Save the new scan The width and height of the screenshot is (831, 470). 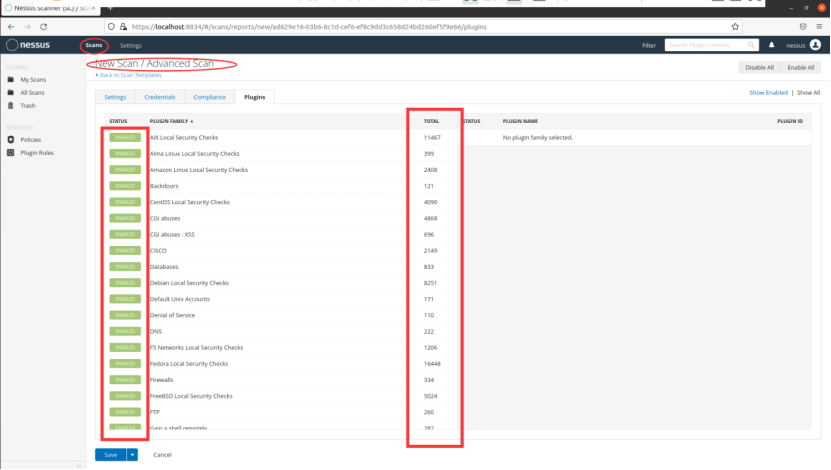click(x=111, y=455)
